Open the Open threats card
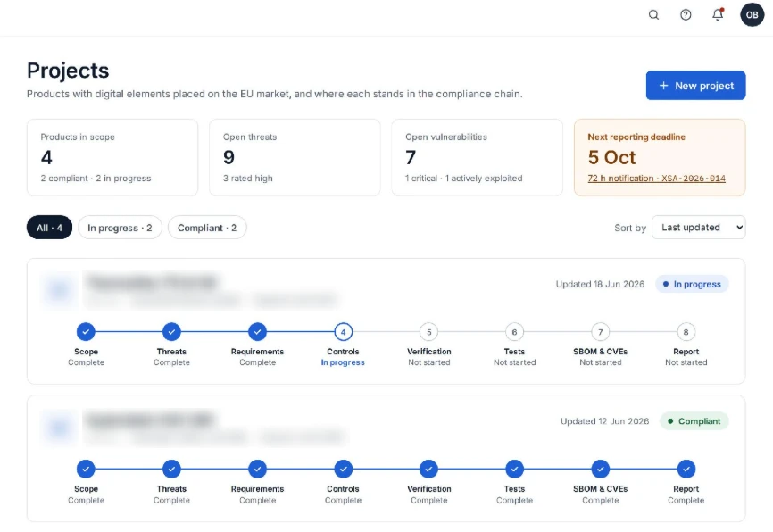The image size is (773, 532). click(295, 157)
